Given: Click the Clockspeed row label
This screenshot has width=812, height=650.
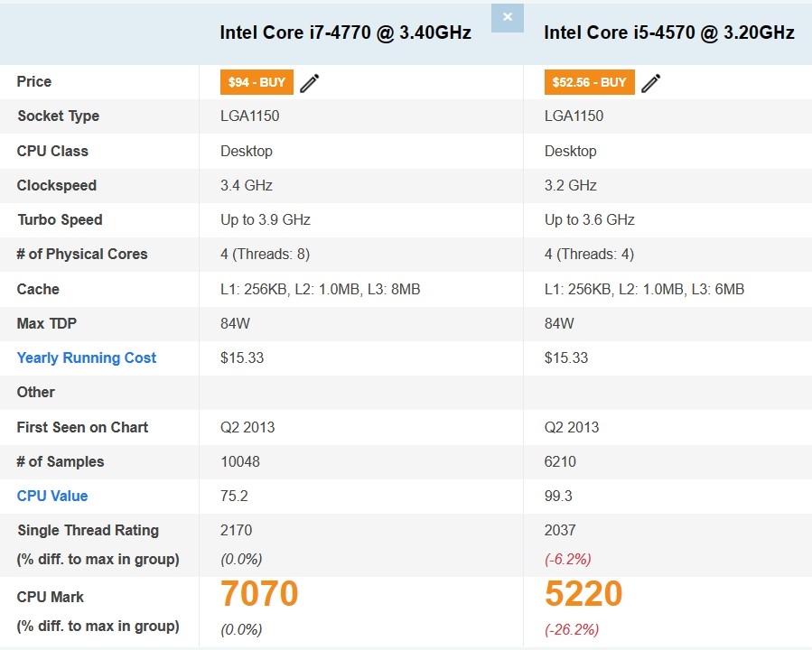Looking at the screenshot, I should [56, 185].
